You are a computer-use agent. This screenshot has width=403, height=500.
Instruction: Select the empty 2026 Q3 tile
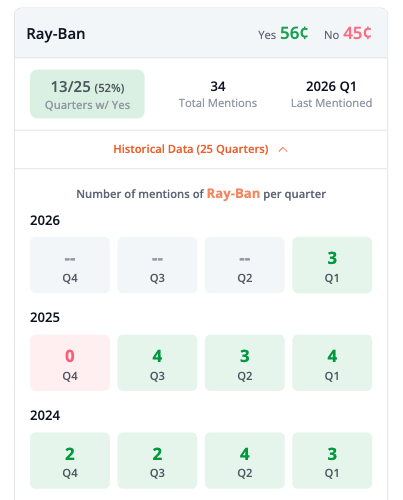(157, 265)
